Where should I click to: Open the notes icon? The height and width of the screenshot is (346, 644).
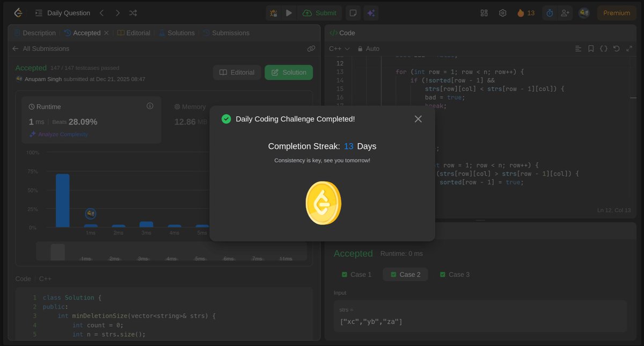[353, 13]
